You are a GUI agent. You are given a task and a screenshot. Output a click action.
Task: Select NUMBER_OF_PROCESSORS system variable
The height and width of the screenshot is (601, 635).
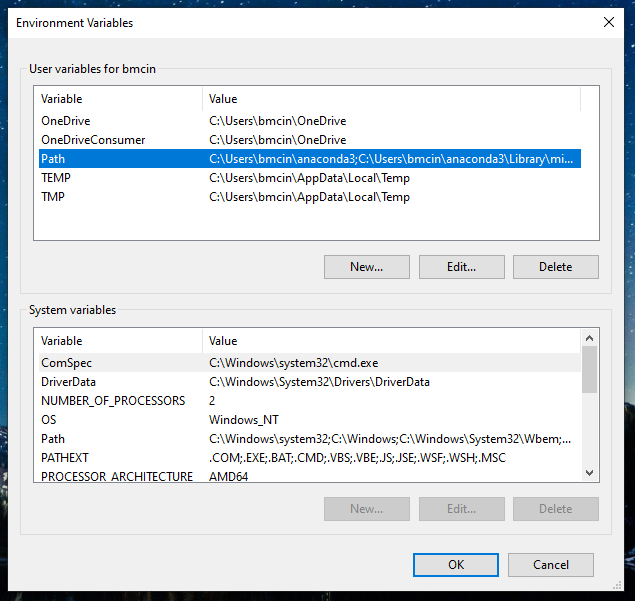coord(112,401)
